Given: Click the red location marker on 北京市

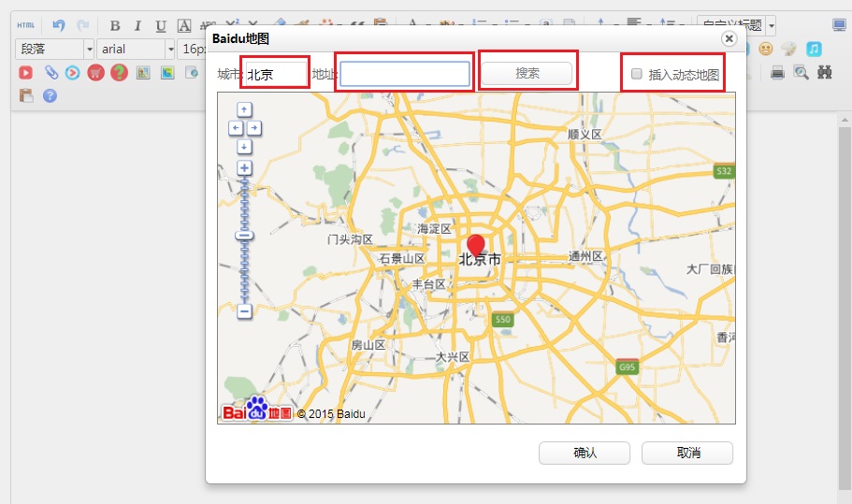Looking at the screenshot, I should 476,246.
